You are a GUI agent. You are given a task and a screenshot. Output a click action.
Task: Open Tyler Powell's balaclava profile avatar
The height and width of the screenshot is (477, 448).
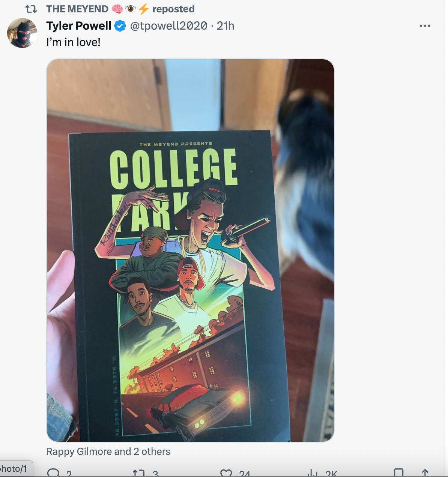click(22, 33)
